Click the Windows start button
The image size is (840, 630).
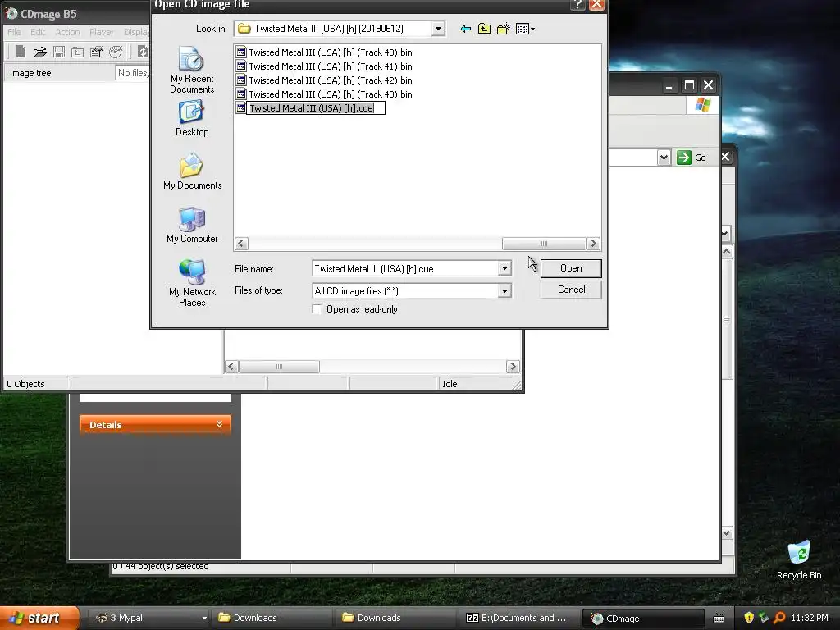click(39, 618)
